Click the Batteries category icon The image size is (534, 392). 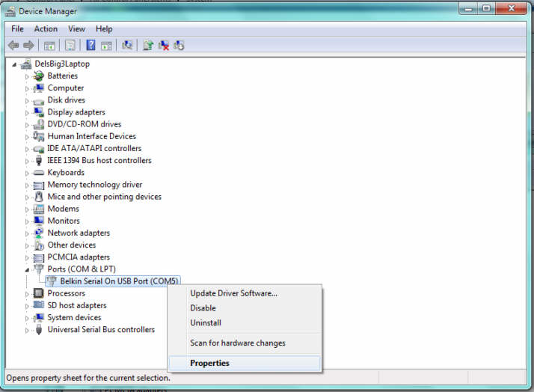click(38, 76)
